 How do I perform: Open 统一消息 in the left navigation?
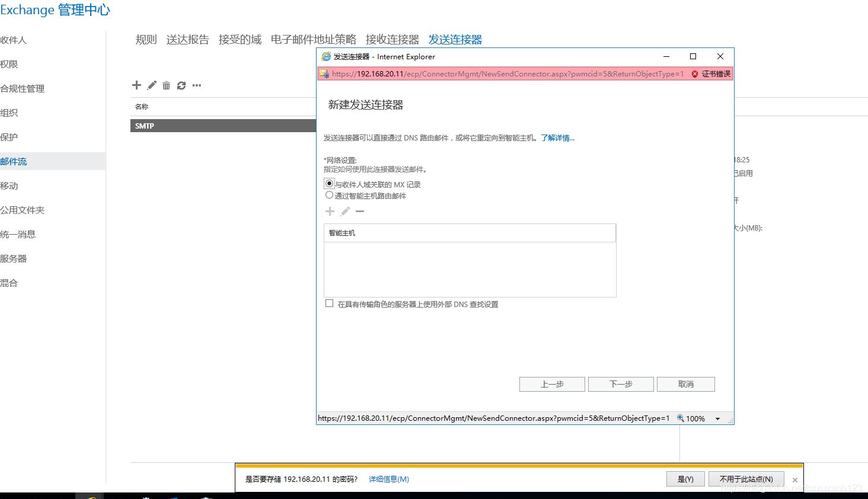(x=18, y=235)
